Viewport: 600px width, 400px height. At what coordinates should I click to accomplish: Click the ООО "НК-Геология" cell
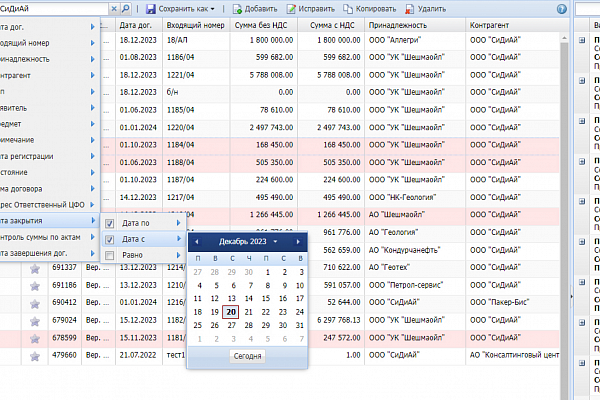[x=415, y=197]
